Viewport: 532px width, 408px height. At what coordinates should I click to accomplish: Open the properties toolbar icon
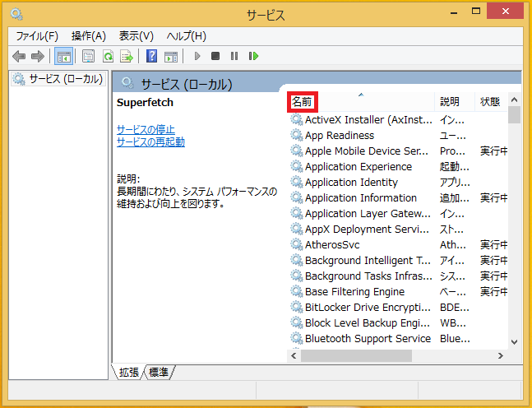click(x=89, y=56)
